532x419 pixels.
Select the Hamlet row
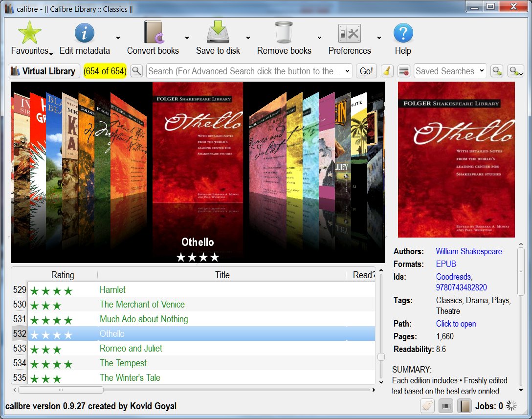click(201, 290)
